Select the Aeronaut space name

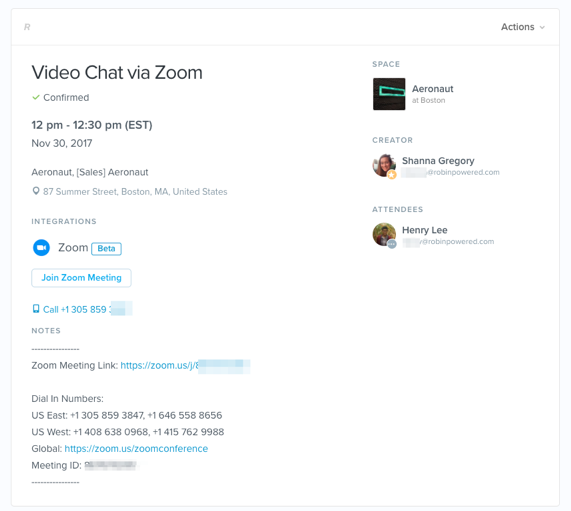[433, 89]
